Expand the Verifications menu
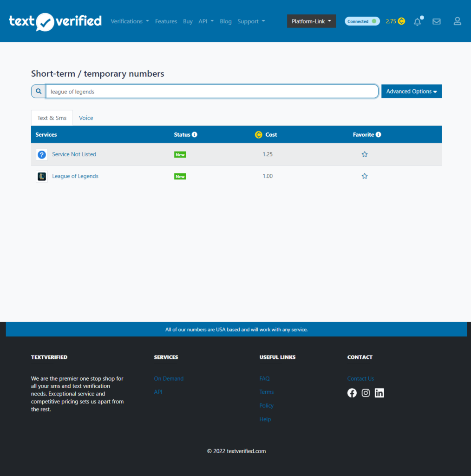 point(130,21)
